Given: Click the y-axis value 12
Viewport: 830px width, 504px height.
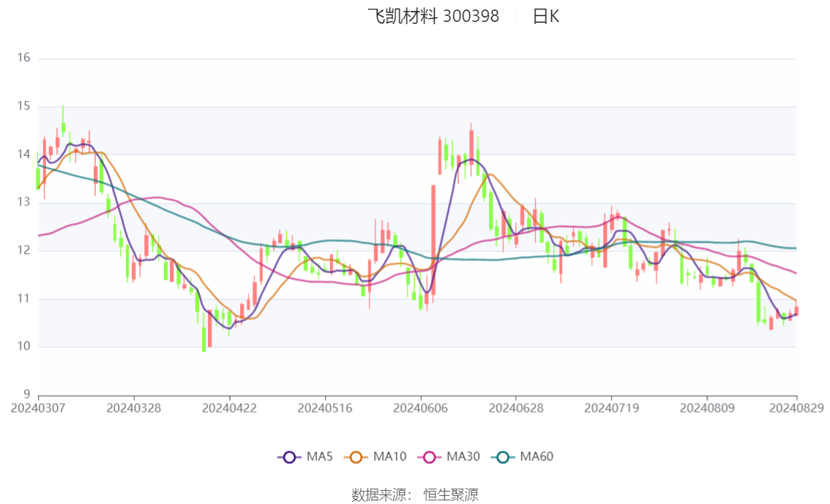Looking at the screenshot, I should click(24, 250).
